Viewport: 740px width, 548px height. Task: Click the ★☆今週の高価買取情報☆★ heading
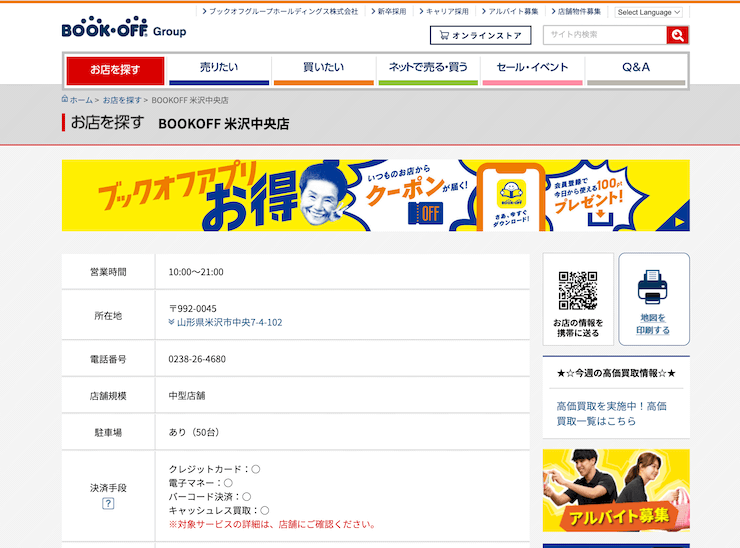pyautogui.click(x=616, y=373)
